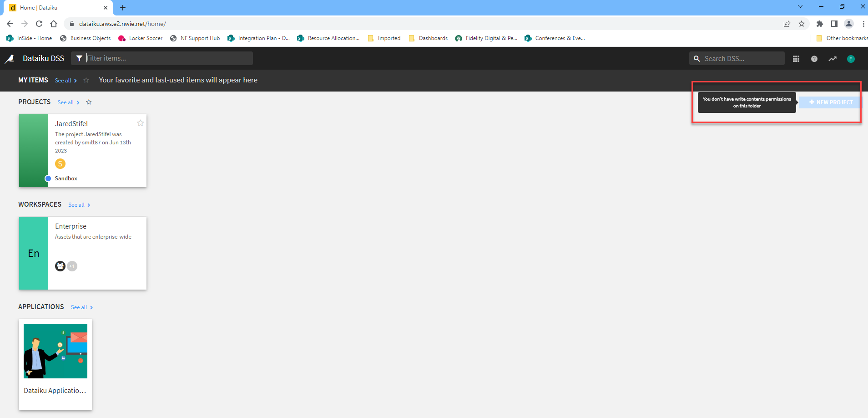Toggle favorites star next to My Items
Viewport: 868px width, 418px height.
(x=86, y=80)
